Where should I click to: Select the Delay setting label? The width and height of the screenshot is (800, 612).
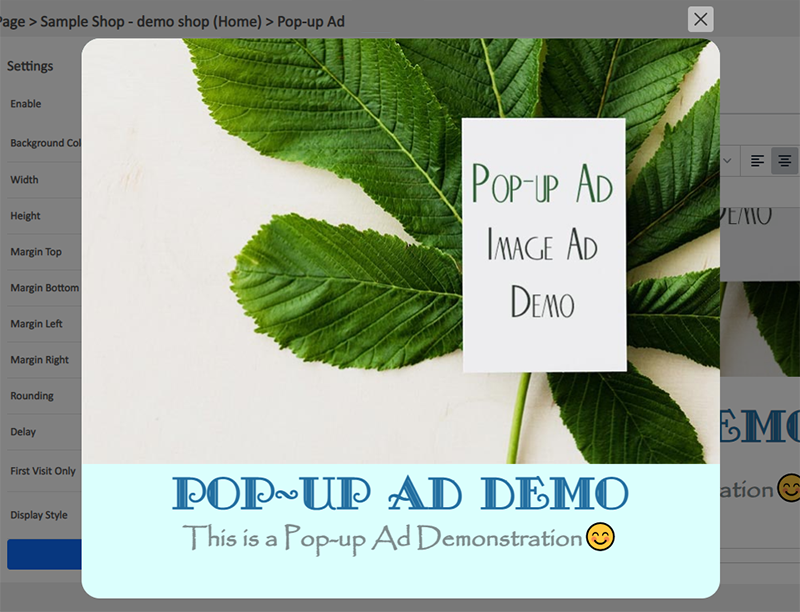[23, 431]
